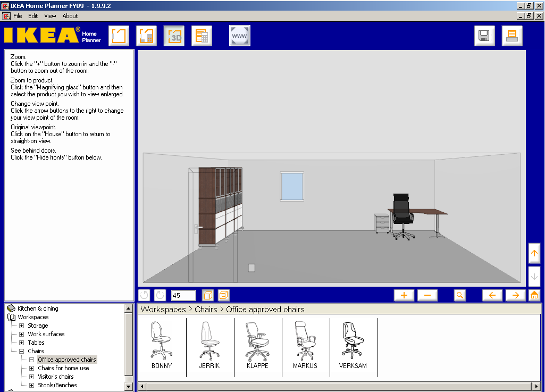Select the 3D view toolbar icon
545x392 pixels.
(174, 36)
